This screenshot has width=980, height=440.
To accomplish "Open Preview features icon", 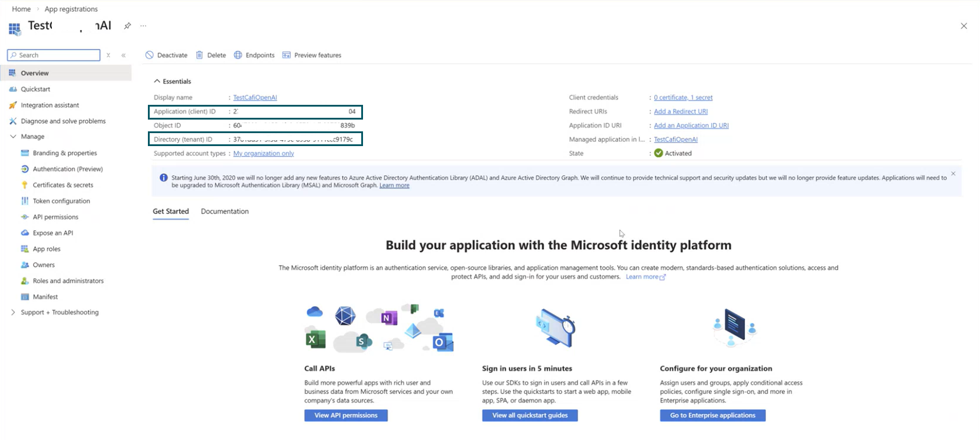I will pos(286,55).
